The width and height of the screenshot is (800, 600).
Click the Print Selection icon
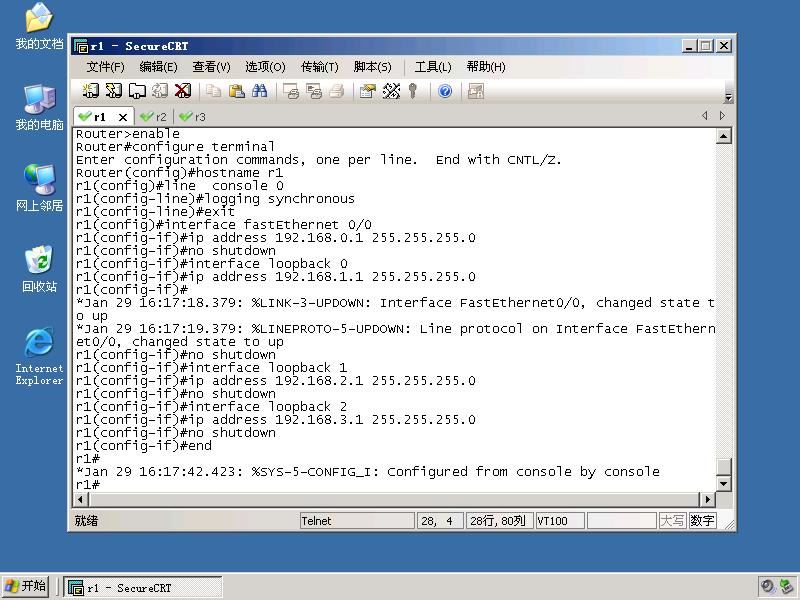pos(314,91)
